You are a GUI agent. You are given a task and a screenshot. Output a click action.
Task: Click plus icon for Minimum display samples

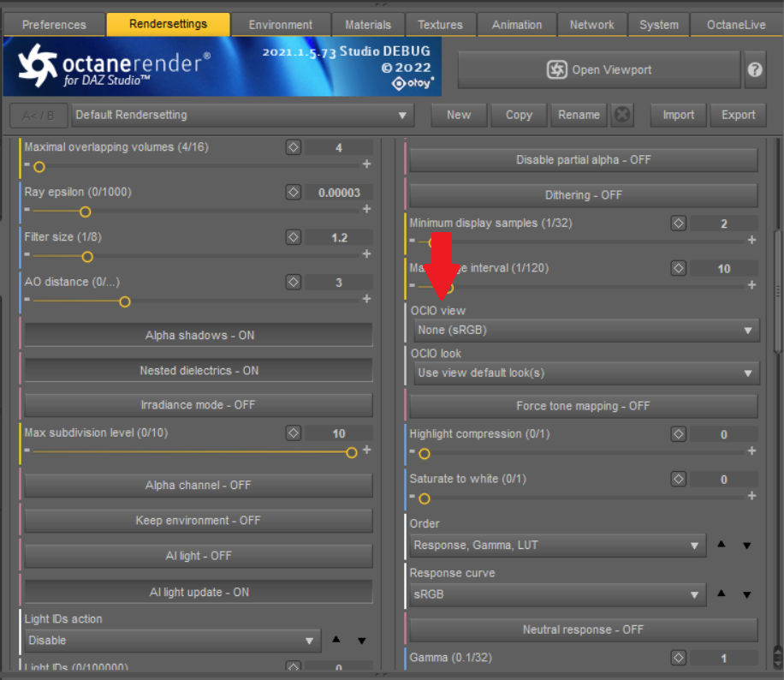coord(751,240)
